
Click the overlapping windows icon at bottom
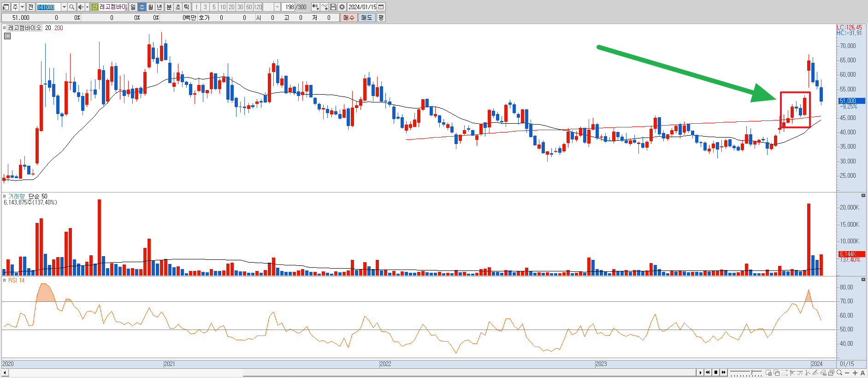click(x=776, y=372)
